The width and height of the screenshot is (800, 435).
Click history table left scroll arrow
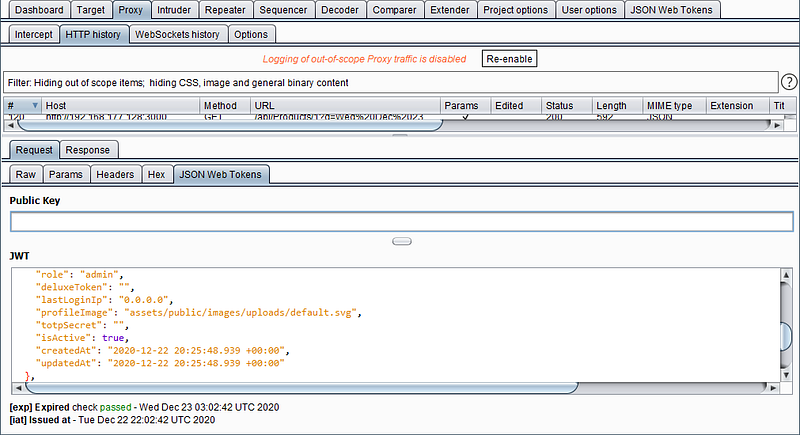pyautogui.click(x=10, y=125)
